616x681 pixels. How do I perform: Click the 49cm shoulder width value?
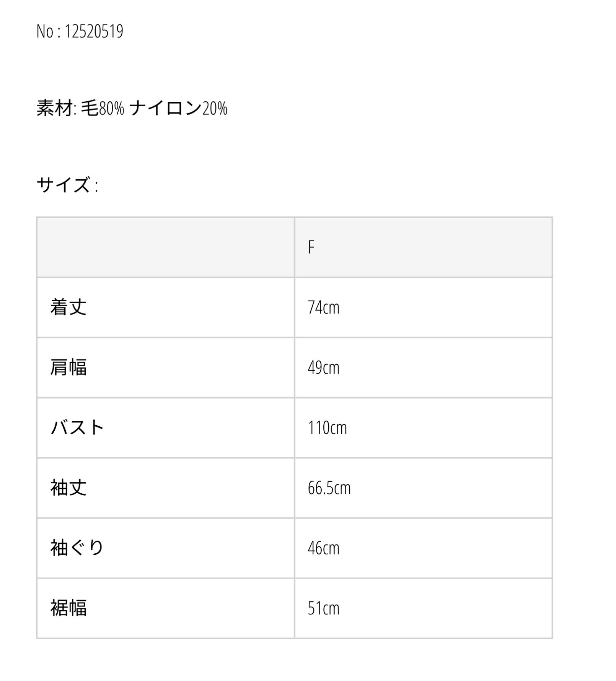click(323, 367)
